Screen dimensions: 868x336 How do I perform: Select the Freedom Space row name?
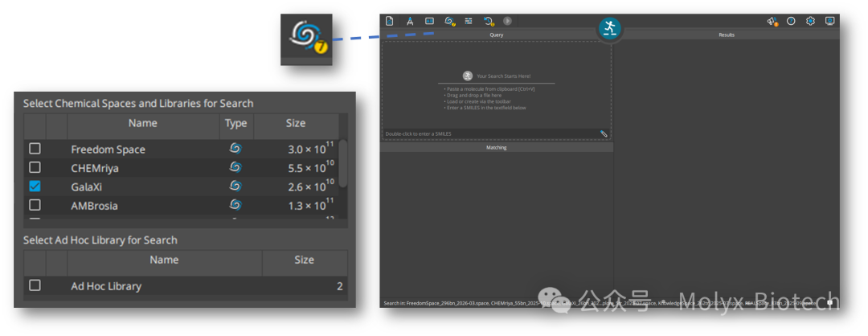pos(108,150)
